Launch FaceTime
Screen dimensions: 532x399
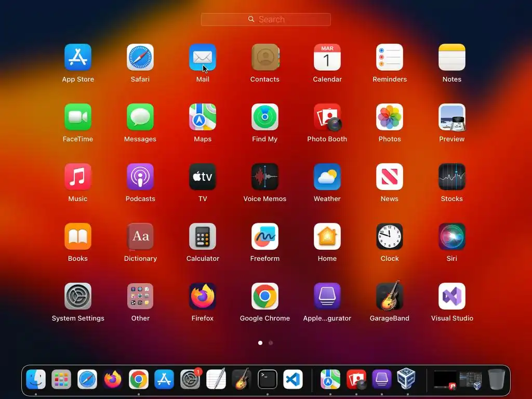point(78,117)
